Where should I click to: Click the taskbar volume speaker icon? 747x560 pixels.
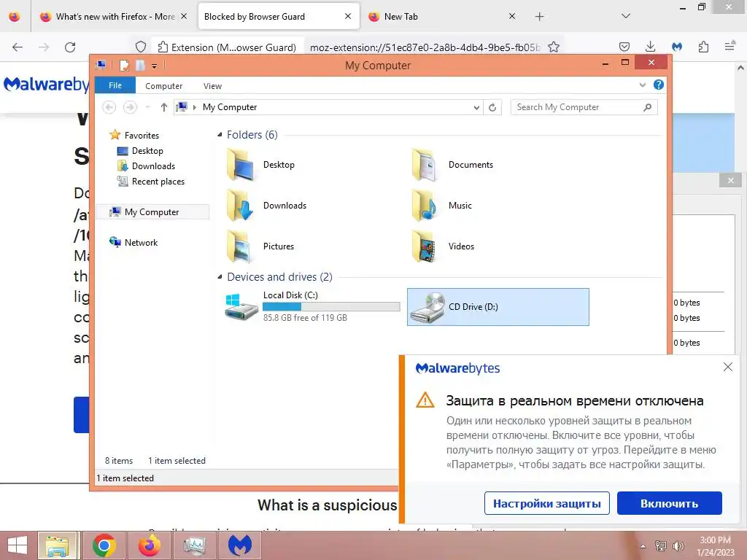(x=678, y=546)
